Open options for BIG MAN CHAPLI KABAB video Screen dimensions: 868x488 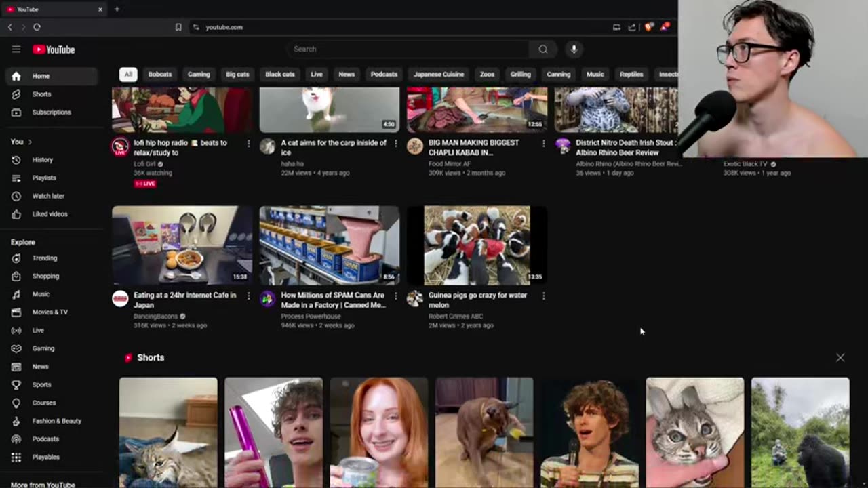tap(543, 144)
